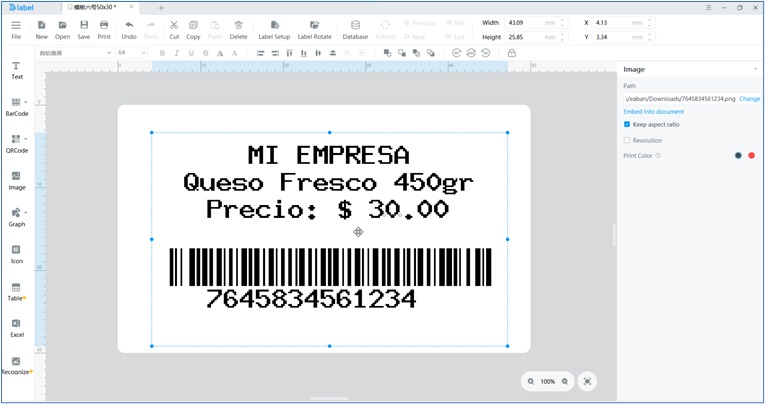Increase the Width value stepper
The image size is (765, 404).
point(563,20)
